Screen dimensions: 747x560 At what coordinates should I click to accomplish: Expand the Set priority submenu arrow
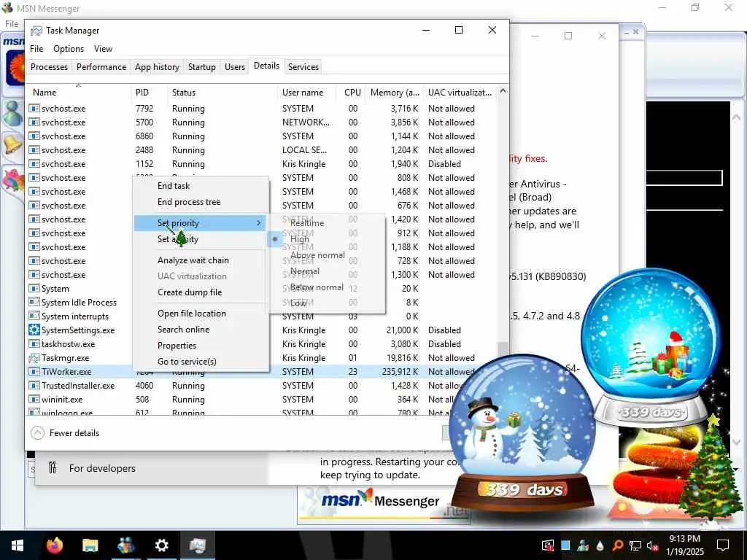259,223
